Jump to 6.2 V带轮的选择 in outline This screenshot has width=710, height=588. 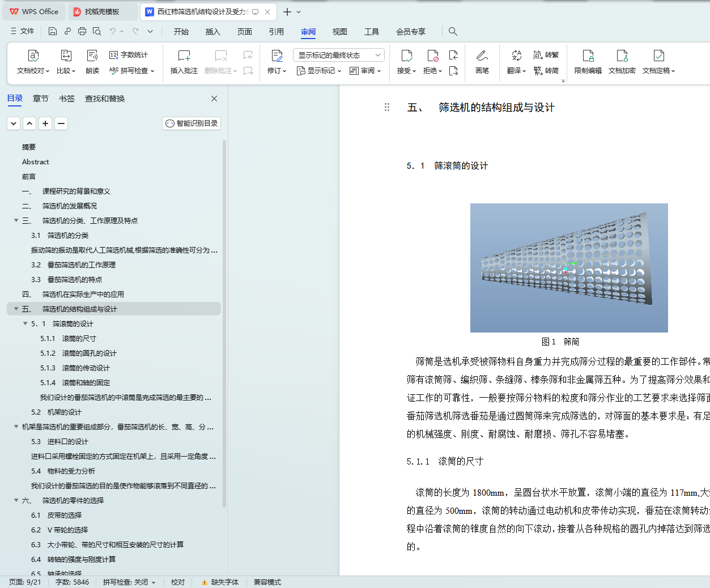tap(59, 530)
